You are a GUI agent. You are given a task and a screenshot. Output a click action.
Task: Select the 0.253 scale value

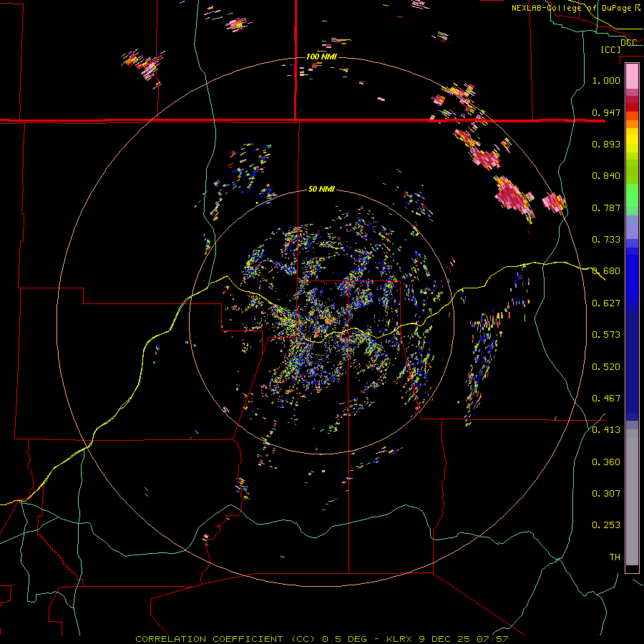[606, 525]
